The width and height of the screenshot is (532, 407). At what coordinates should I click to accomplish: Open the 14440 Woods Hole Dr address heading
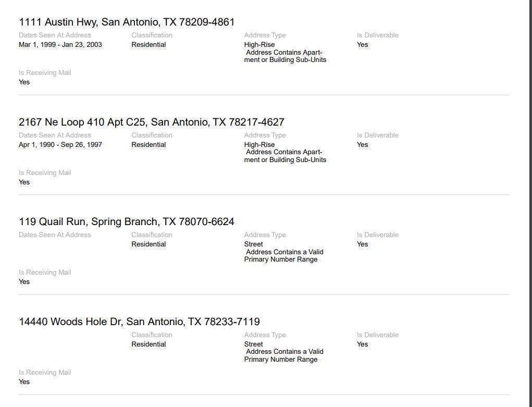[139, 322]
